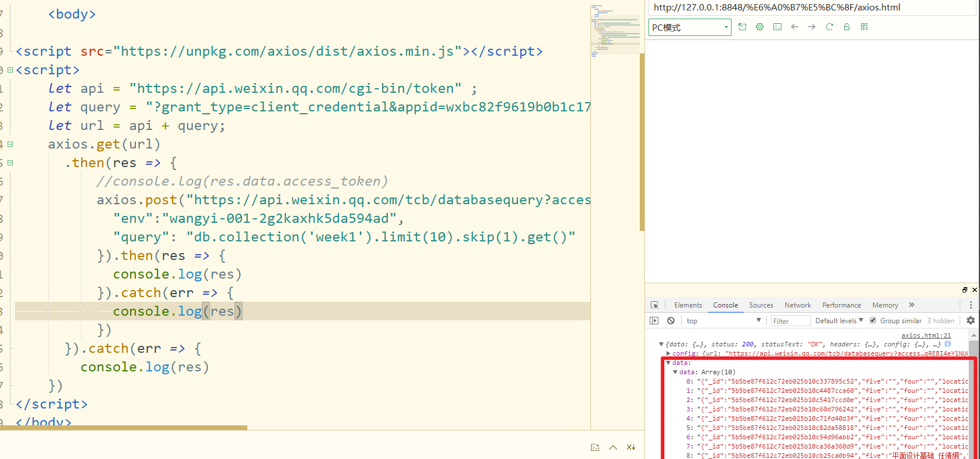Click array item 0 in console

point(827,381)
